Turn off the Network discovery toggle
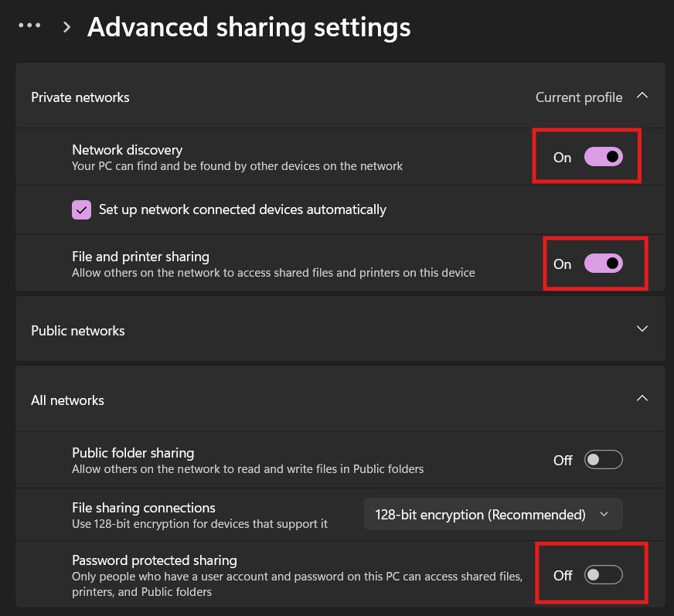The height and width of the screenshot is (616, 674). [x=603, y=157]
